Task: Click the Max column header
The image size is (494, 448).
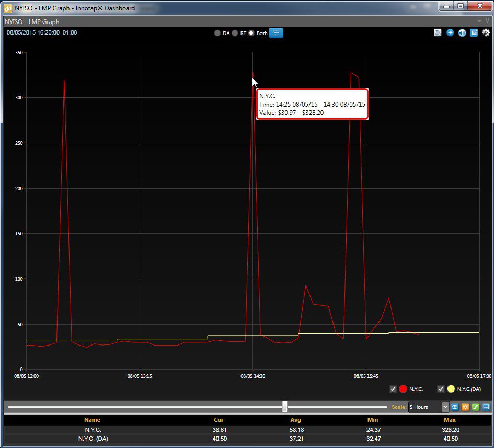Action: point(450,420)
